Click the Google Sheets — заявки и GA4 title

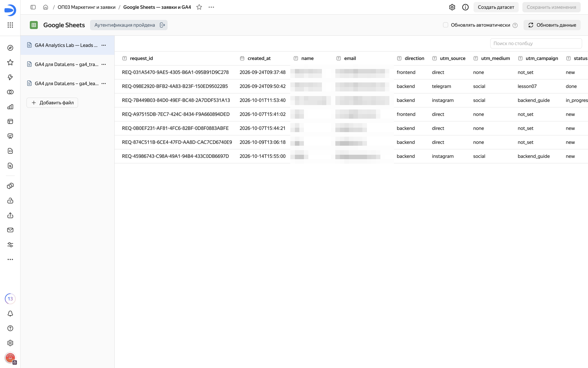pos(157,7)
